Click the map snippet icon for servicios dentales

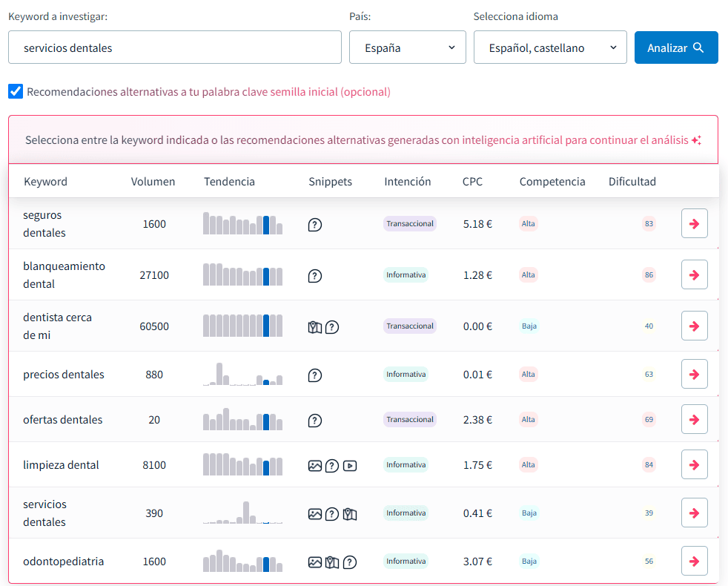(350, 514)
